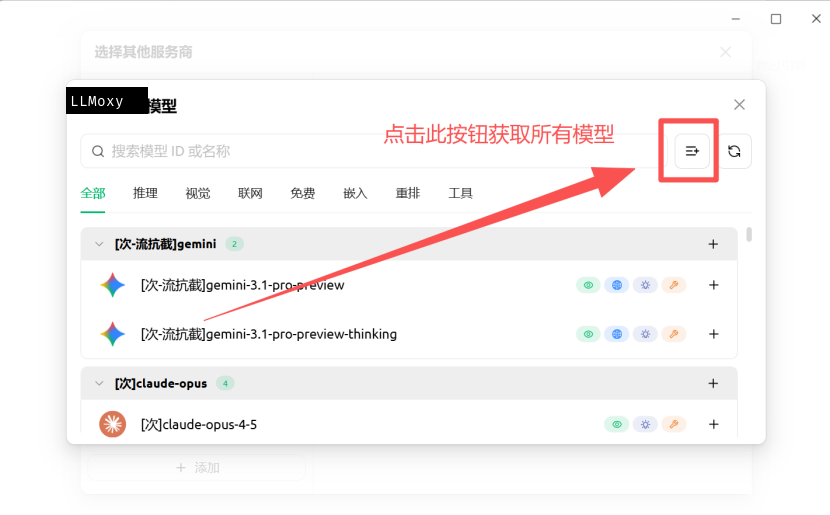Viewport: 830px width, 515px height.
Task: Add gemini-3.1-pro-preview model with plus icon
Action: (713, 285)
